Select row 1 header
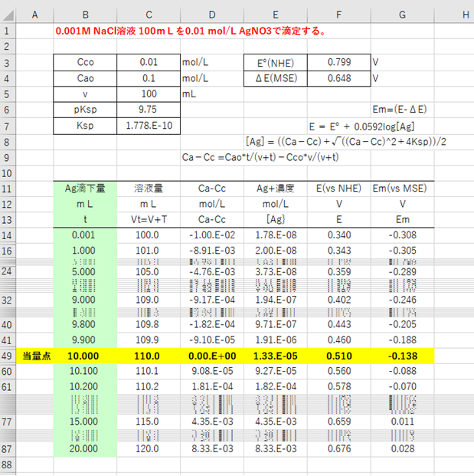The width and height of the screenshot is (474, 476). pyautogui.click(x=8, y=31)
